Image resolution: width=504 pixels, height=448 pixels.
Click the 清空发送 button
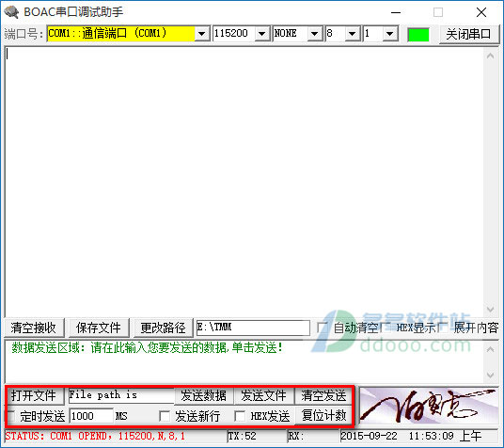(323, 395)
